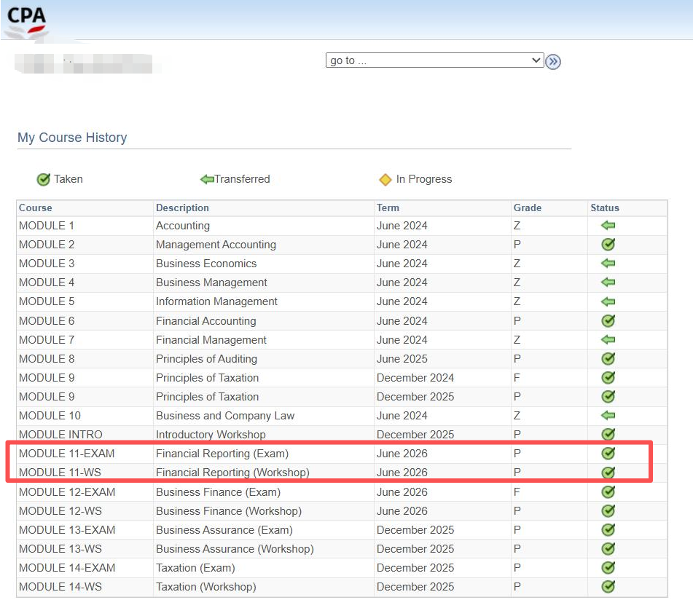The image size is (693, 616).
Task: Click the Z grade for MODULE 10
Action: click(x=549, y=416)
